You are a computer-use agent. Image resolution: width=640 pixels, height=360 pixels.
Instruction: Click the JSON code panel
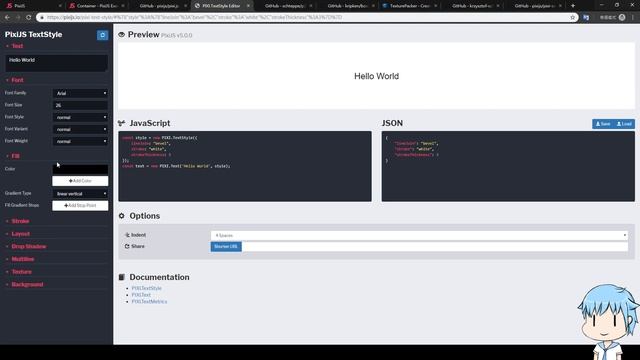point(508,166)
